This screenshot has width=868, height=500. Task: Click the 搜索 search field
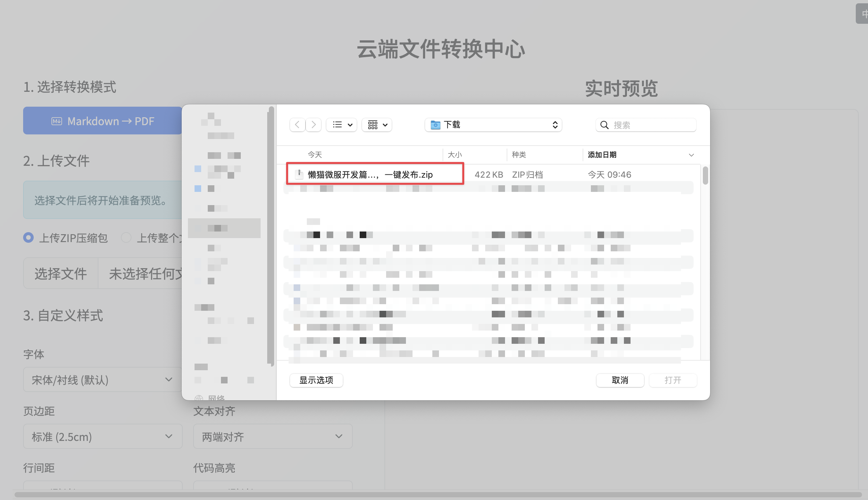(646, 125)
